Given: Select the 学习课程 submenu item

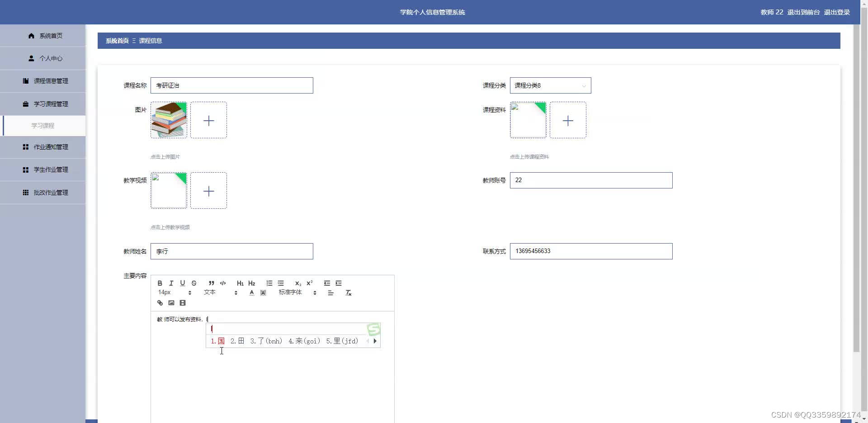Looking at the screenshot, I should click(43, 126).
